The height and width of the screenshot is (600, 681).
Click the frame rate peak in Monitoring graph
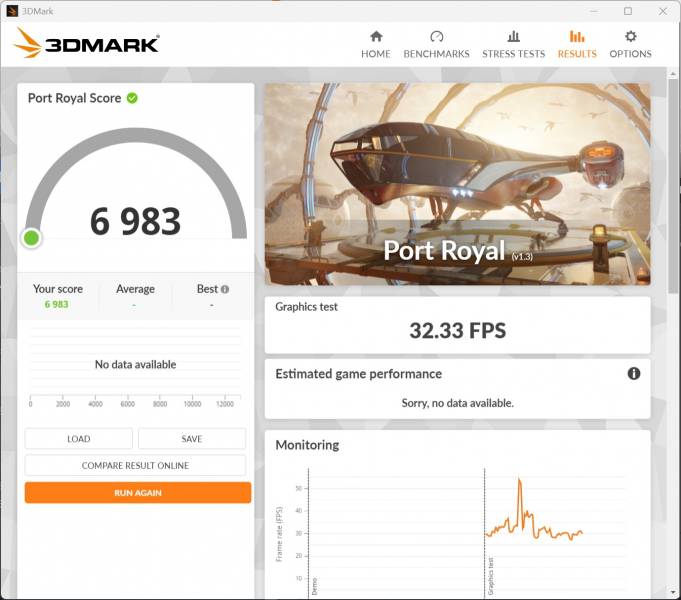pyautogui.click(x=519, y=480)
